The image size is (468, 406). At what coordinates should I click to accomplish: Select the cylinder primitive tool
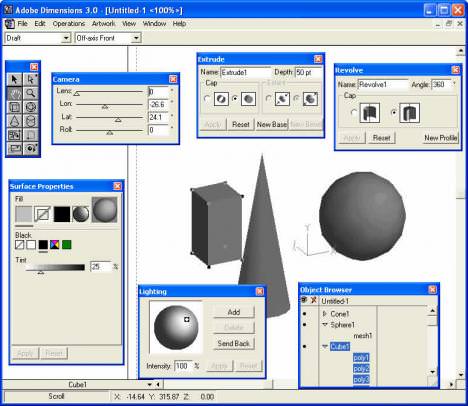coord(31,121)
